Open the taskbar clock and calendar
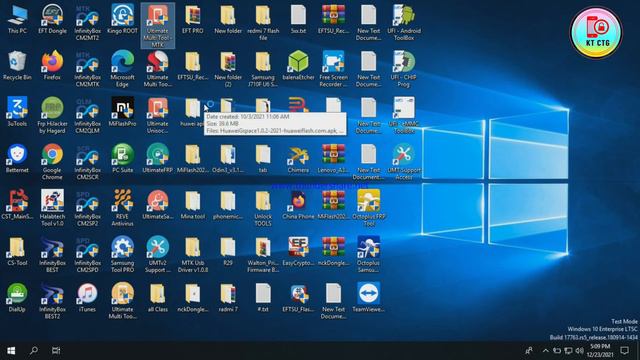 [x=600, y=351]
